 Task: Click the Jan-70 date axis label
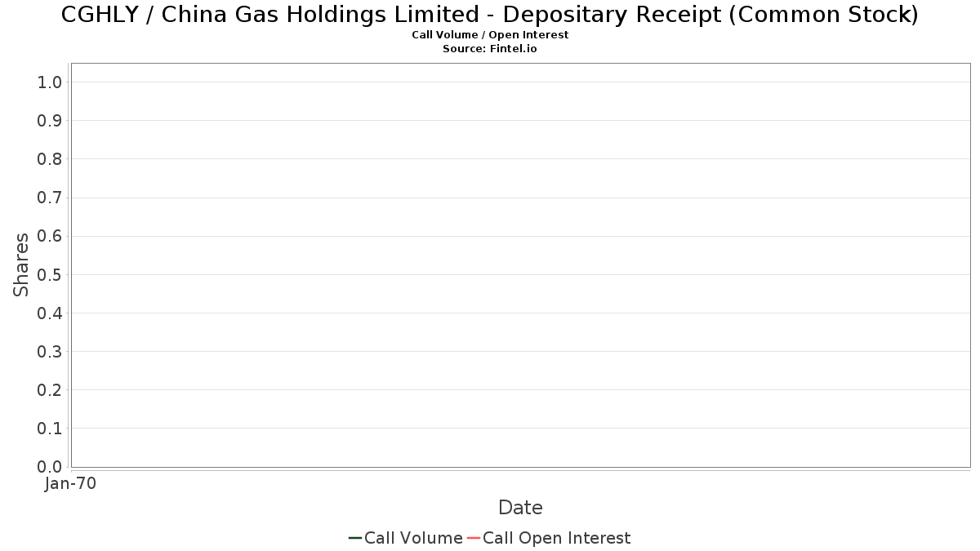click(x=70, y=483)
